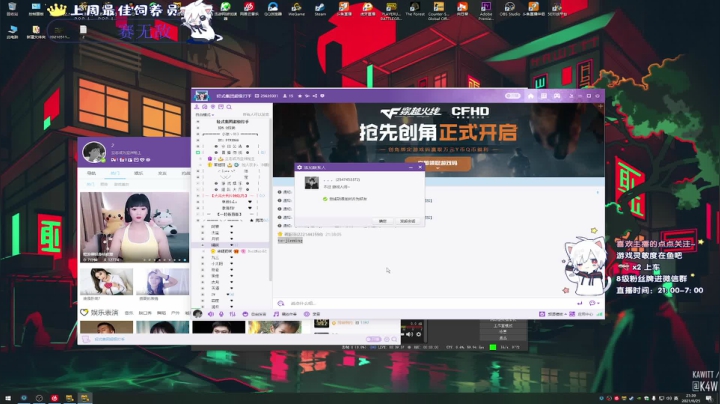Launch The Forest desktop shortcut

click(415, 8)
